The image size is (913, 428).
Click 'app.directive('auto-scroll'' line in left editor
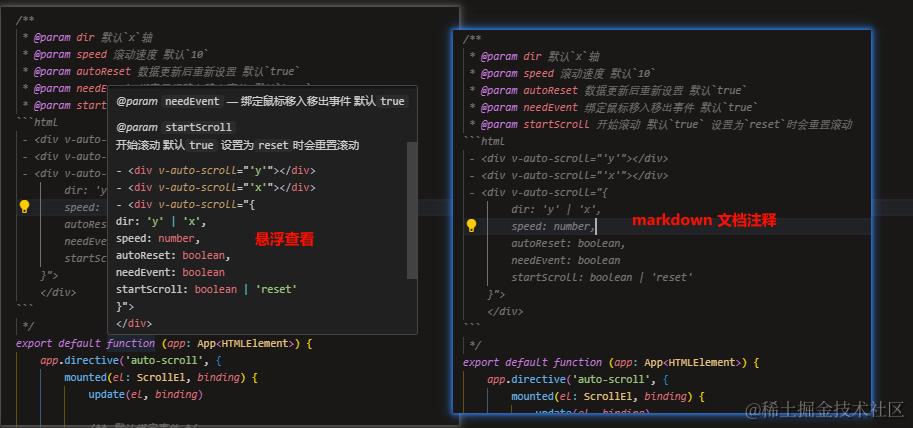click(x=131, y=360)
